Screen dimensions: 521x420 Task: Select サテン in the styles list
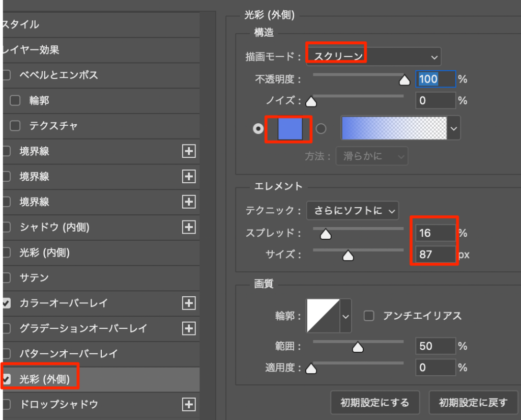(34, 278)
